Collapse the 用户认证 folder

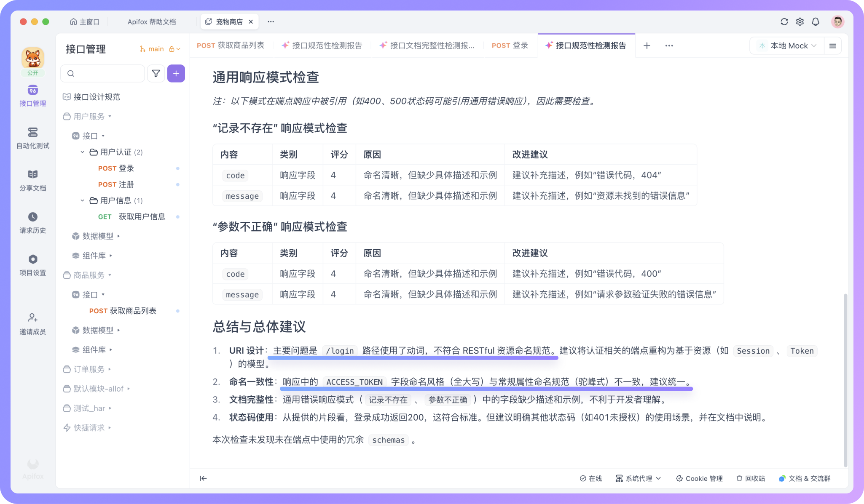click(x=83, y=152)
